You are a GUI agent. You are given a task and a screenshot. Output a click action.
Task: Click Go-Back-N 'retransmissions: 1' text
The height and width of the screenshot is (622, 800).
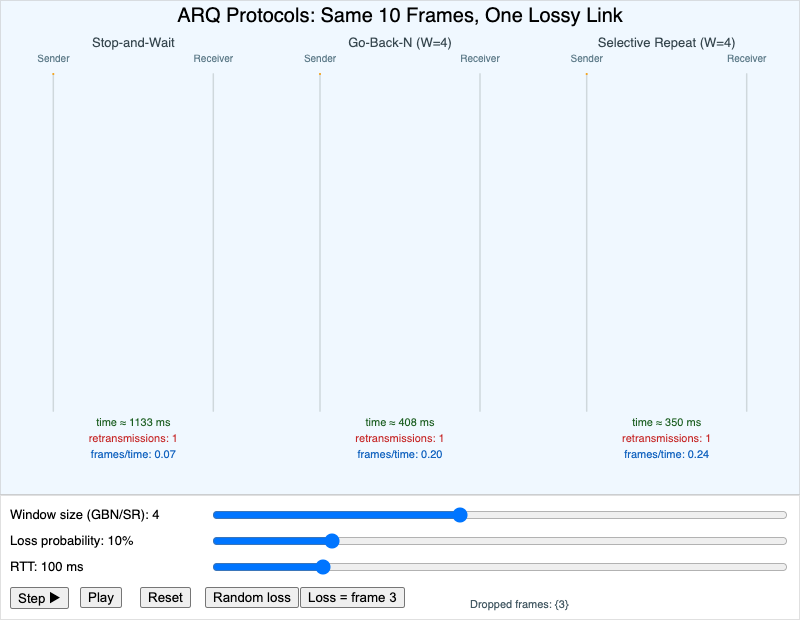399,438
